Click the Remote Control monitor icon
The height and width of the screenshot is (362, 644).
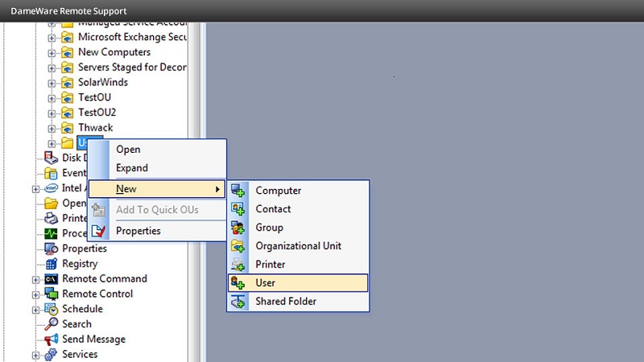click(x=52, y=294)
